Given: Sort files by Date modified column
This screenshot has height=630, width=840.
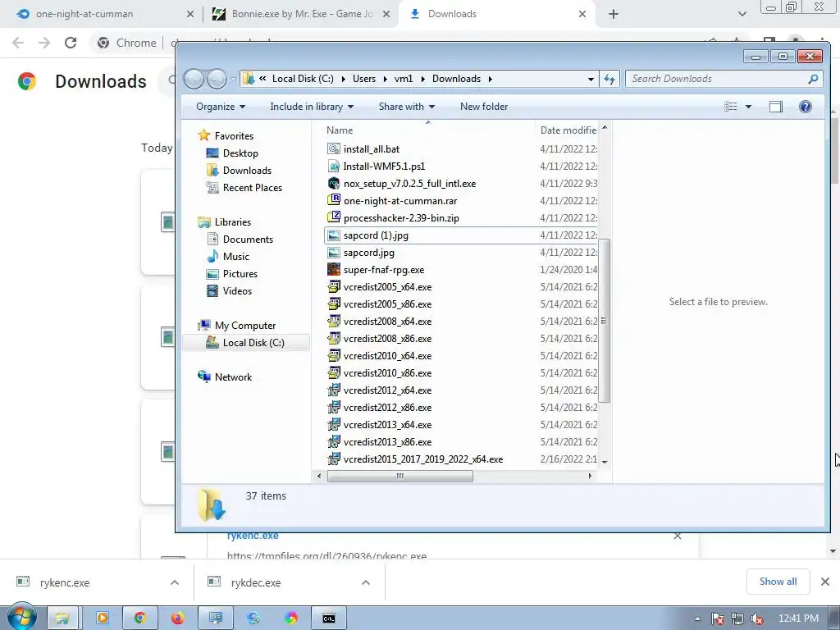Looking at the screenshot, I should point(568,130).
